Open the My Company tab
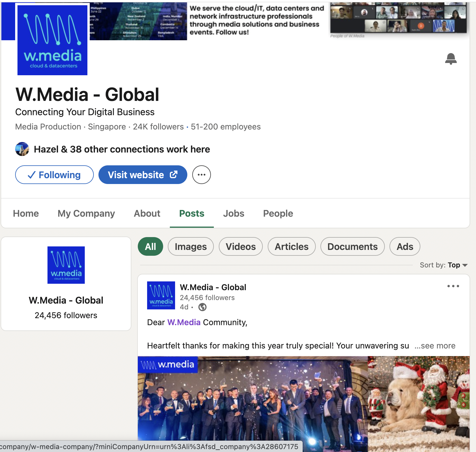 86,213
